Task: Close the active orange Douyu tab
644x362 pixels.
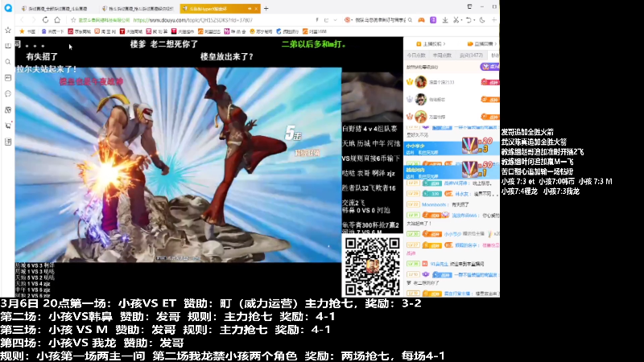Action: point(256,8)
